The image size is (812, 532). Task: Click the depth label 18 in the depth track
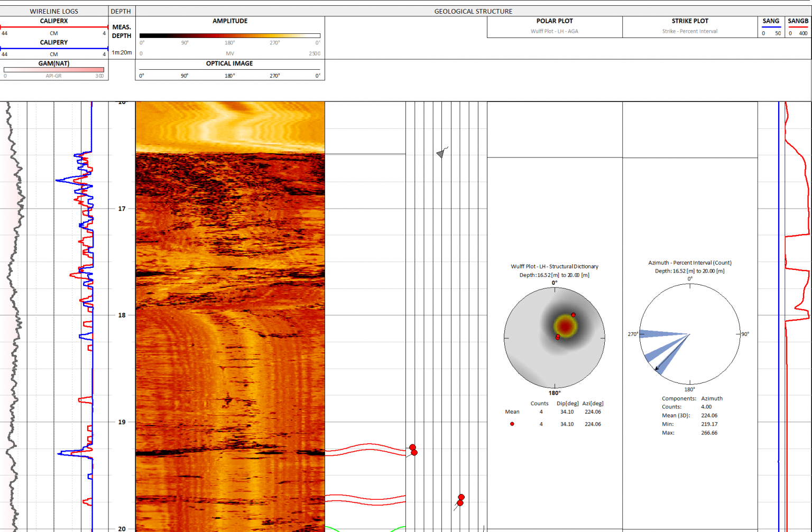(x=122, y=315)
